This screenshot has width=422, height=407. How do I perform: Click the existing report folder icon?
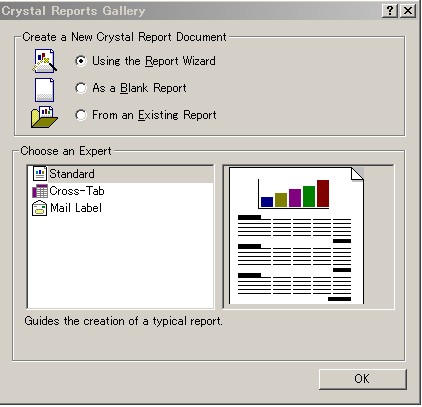coord(44,117)
